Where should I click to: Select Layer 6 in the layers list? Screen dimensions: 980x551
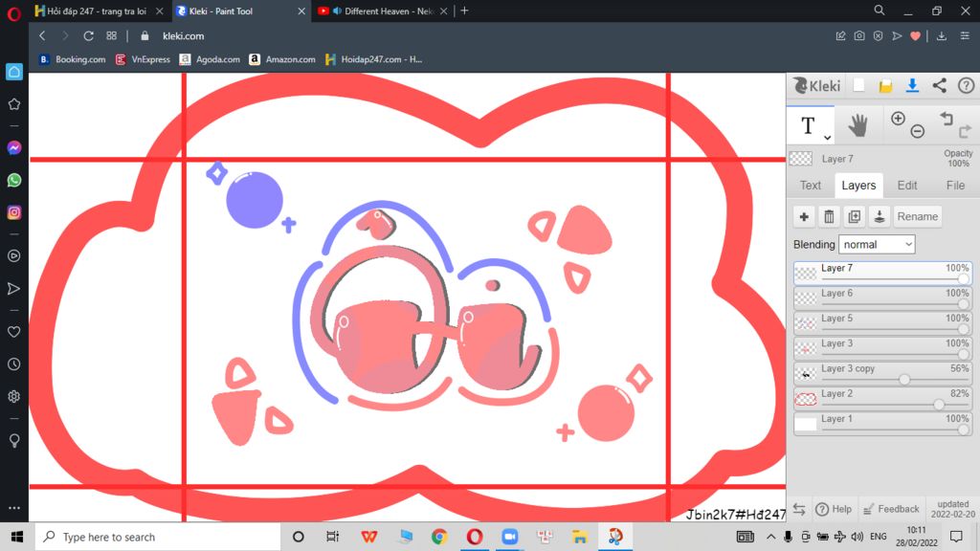[882, 298]
